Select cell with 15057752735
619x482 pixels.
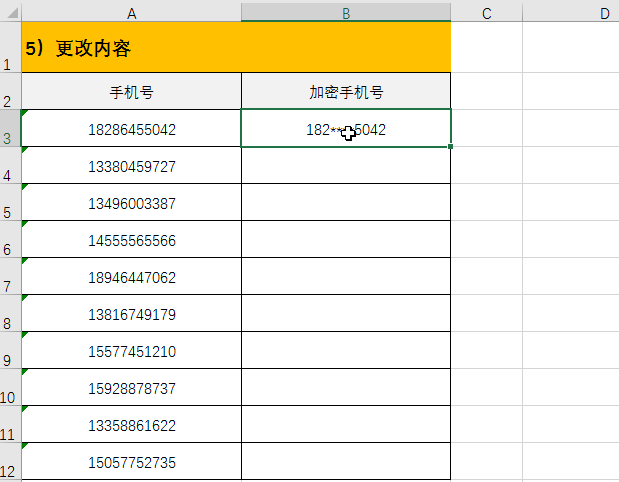point(131,461)
